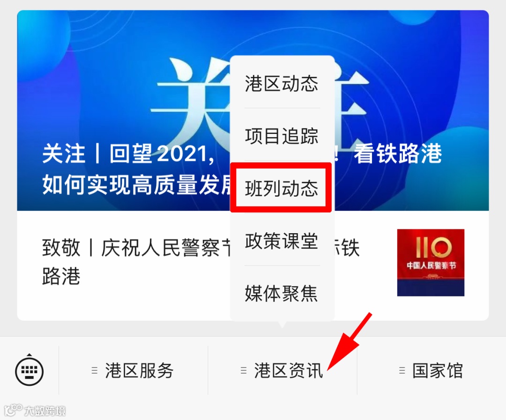This screenshot has height=420, width=506.
Task: Tap 看铁路港 text on banner
Action: coord(398,154)
